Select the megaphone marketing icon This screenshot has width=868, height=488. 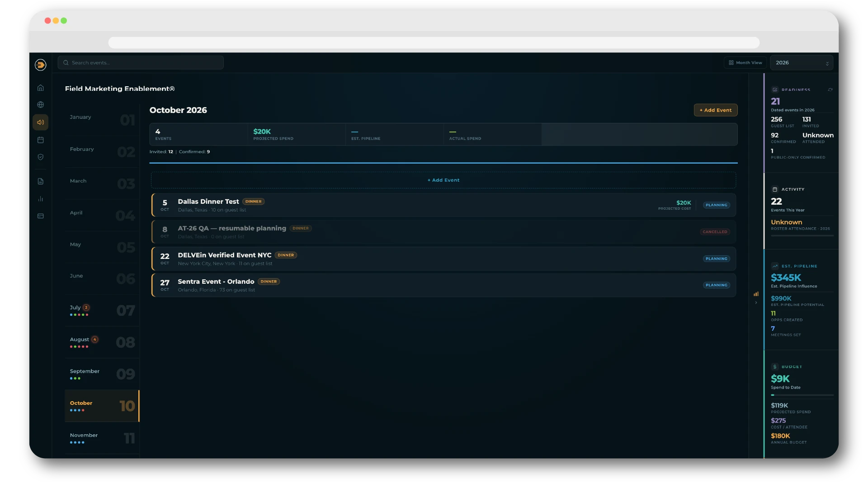[x=41, y=122]
